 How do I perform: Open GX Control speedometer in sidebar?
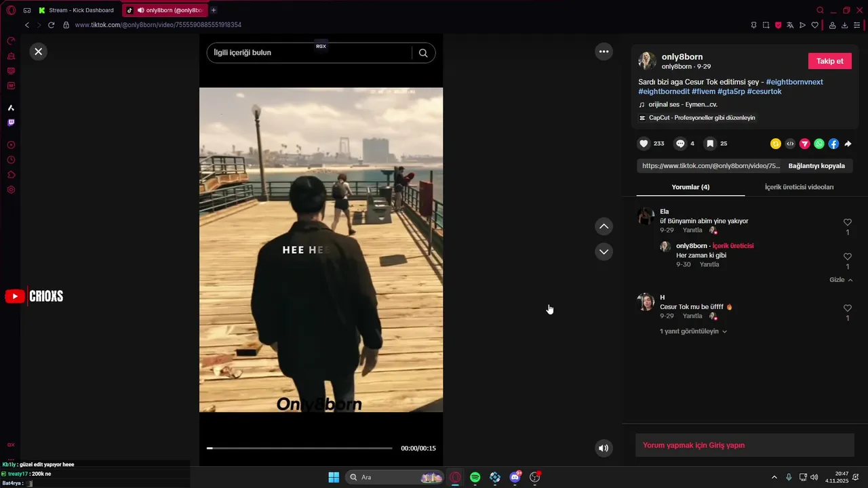point(11,41)
